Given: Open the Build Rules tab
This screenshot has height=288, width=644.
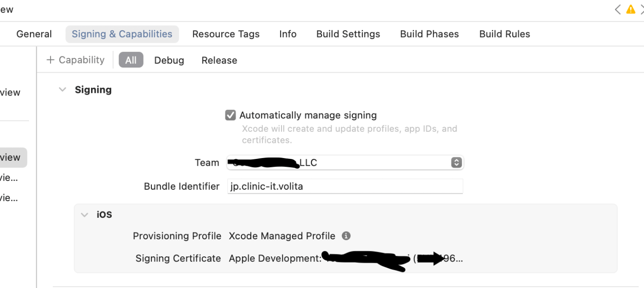Looking at the screenshot, I should coord(505,34).
